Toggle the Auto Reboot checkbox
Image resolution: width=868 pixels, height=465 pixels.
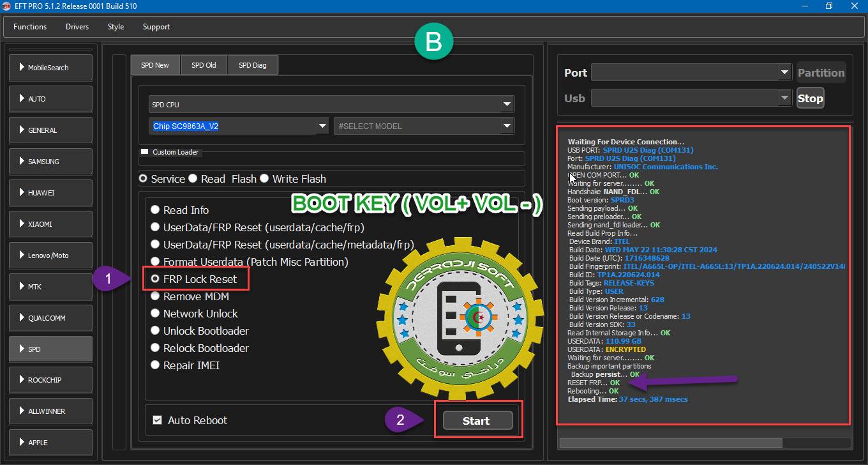[x=157, y=420]
